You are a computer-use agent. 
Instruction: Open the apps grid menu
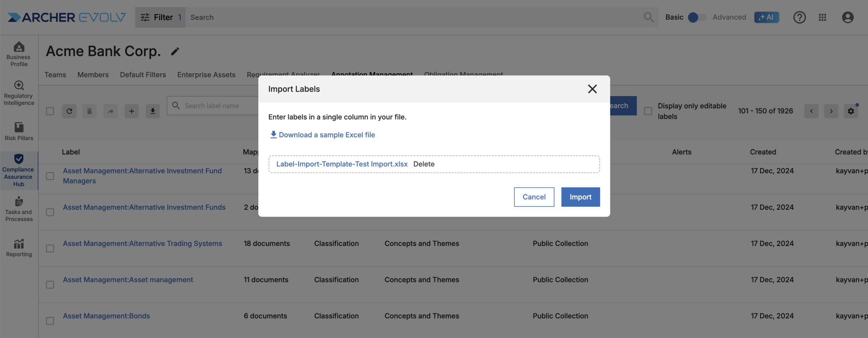click(x=822, y=17)
